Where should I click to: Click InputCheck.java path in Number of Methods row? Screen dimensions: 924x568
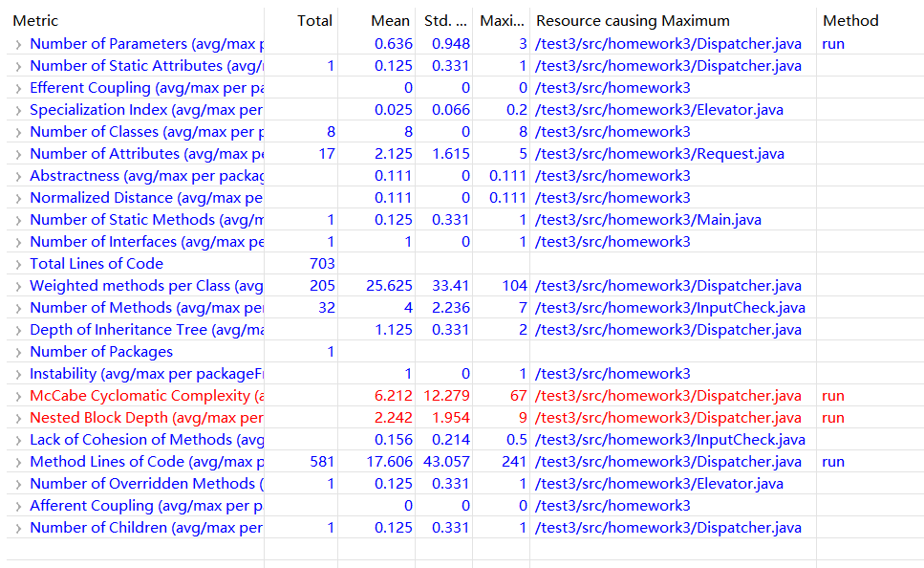click(x=670, y=308)
